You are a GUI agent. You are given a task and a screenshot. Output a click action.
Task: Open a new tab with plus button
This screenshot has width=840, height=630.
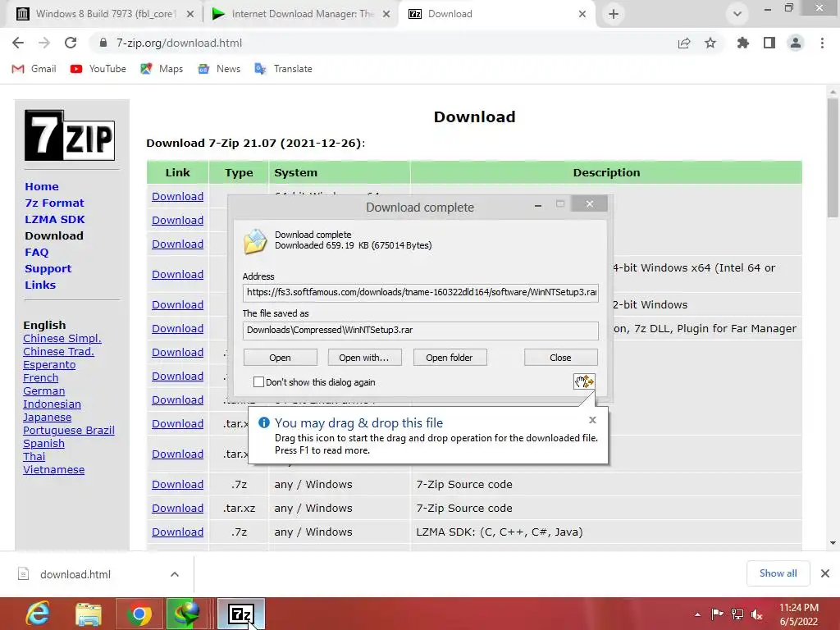click(614, 14)
